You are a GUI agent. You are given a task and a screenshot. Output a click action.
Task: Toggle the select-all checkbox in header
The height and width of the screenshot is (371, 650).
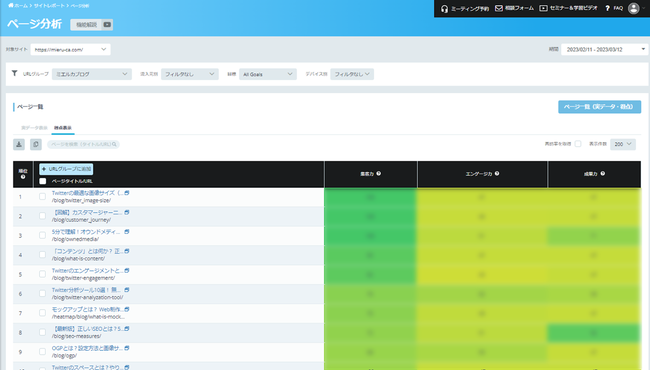(x=43, y=181)
